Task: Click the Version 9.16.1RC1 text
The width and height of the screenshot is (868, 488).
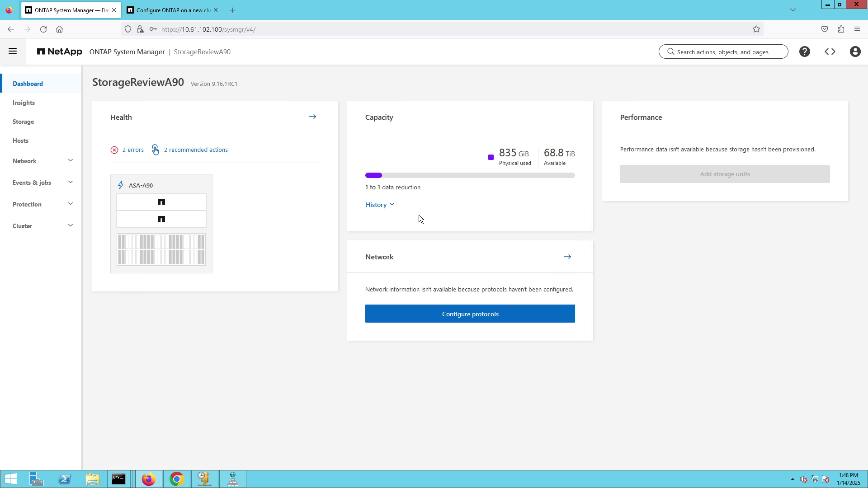Action: [214, 84]
